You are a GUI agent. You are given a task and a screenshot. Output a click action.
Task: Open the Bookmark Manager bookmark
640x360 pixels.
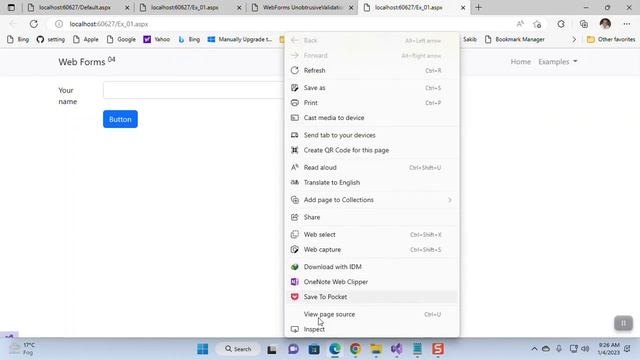tap(514, 40)
